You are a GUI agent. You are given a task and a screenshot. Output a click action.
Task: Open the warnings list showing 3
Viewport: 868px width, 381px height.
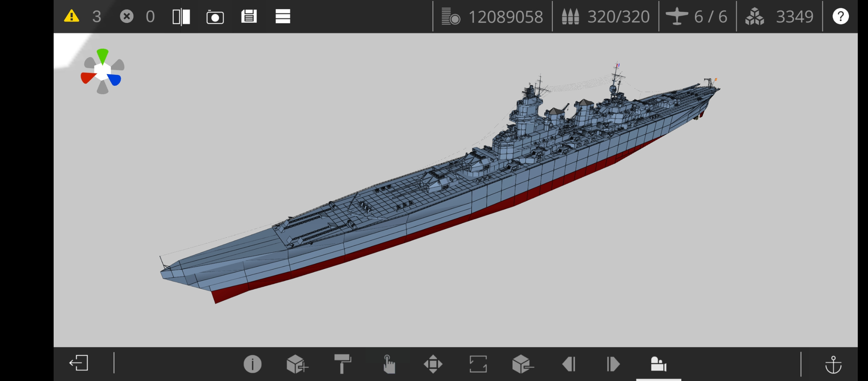click(x=83, y=16)
